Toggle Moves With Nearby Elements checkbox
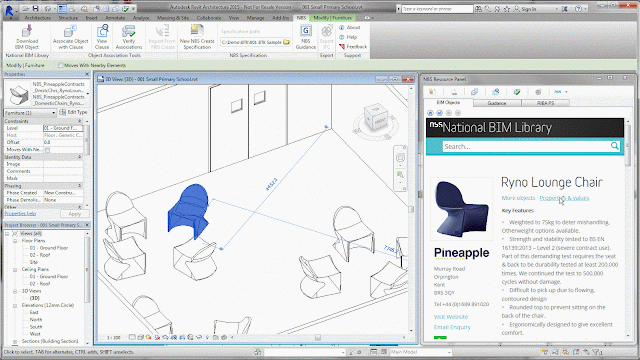 pyautogui.click(x=60, y=65)
